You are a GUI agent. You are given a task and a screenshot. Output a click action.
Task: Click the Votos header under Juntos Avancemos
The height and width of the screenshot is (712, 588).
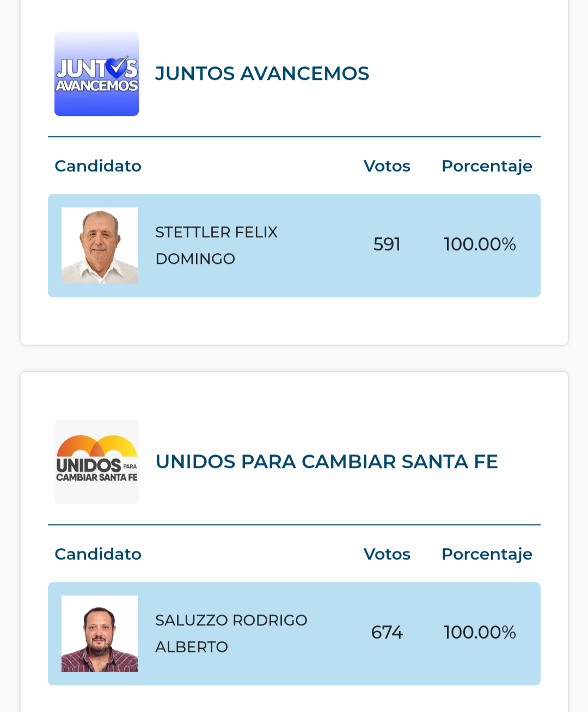tap(387, 166)
